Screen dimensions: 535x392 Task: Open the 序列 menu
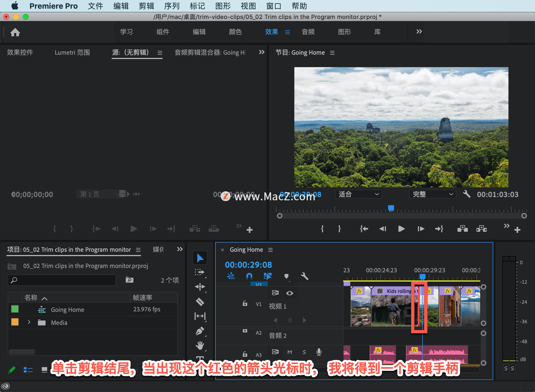click(172, 6)
